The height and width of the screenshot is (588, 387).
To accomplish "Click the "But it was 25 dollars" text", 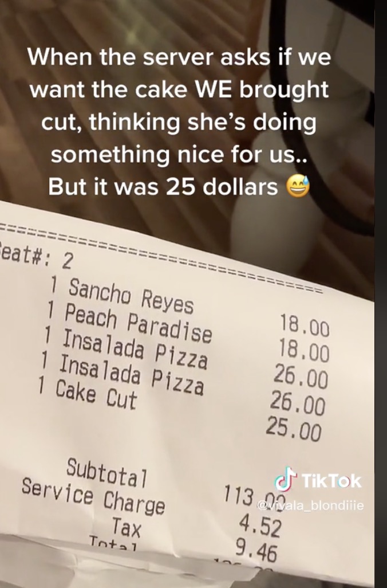I will (163, 186).
